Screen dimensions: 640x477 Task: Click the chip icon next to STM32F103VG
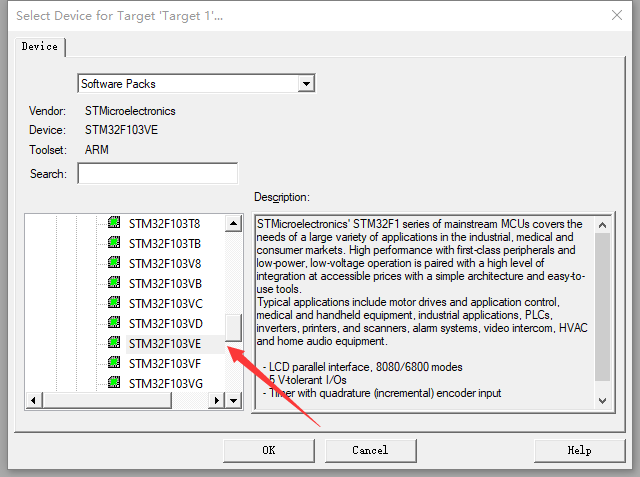114,383
